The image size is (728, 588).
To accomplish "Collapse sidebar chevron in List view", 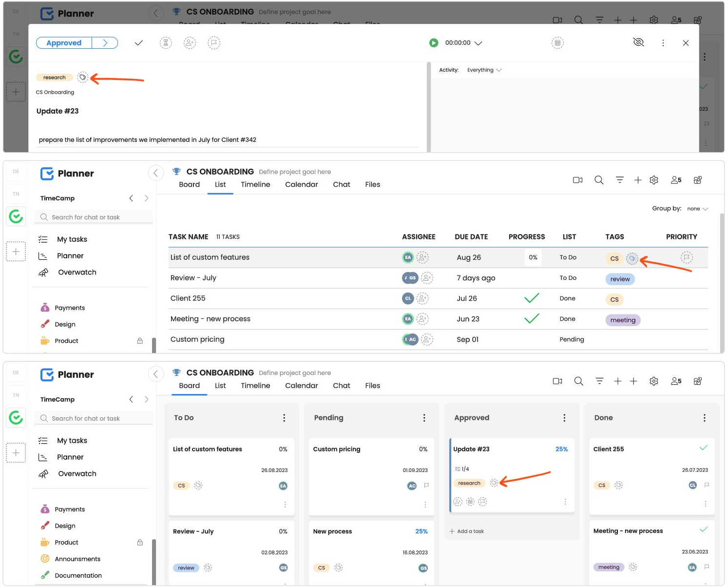I will tap(155, 173).
